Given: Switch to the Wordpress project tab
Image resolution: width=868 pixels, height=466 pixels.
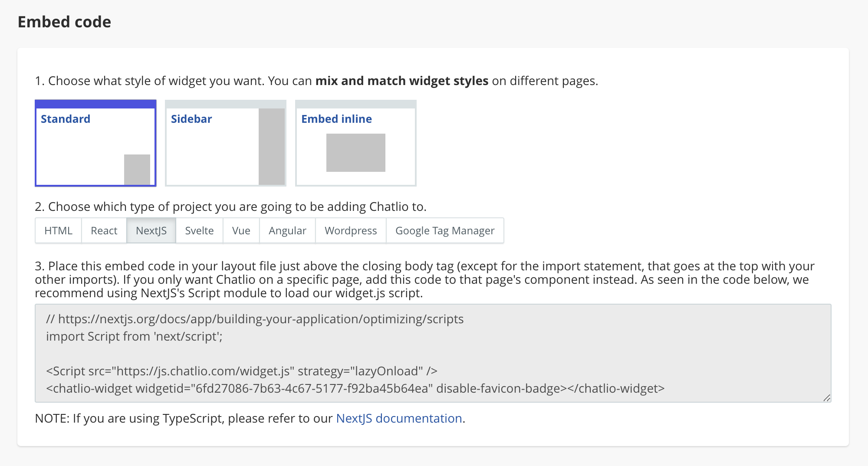Looking at the screenshot, I should 351,230.
